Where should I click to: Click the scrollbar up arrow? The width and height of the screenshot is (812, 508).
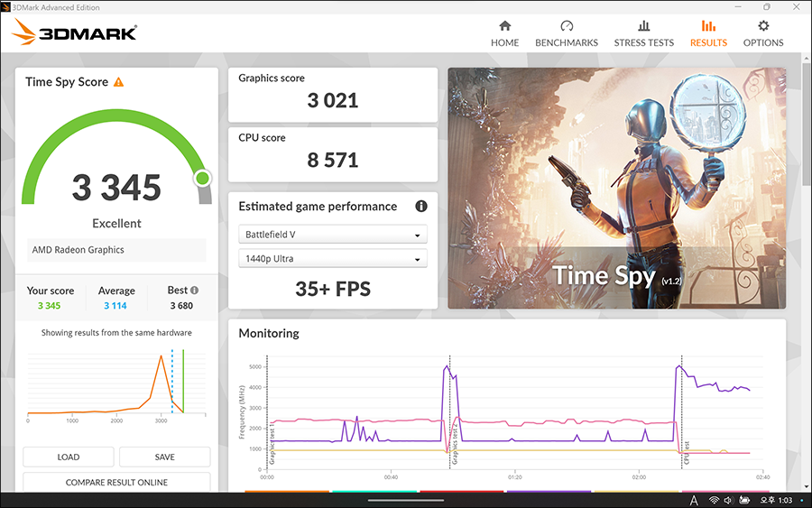tap(807, 57)
